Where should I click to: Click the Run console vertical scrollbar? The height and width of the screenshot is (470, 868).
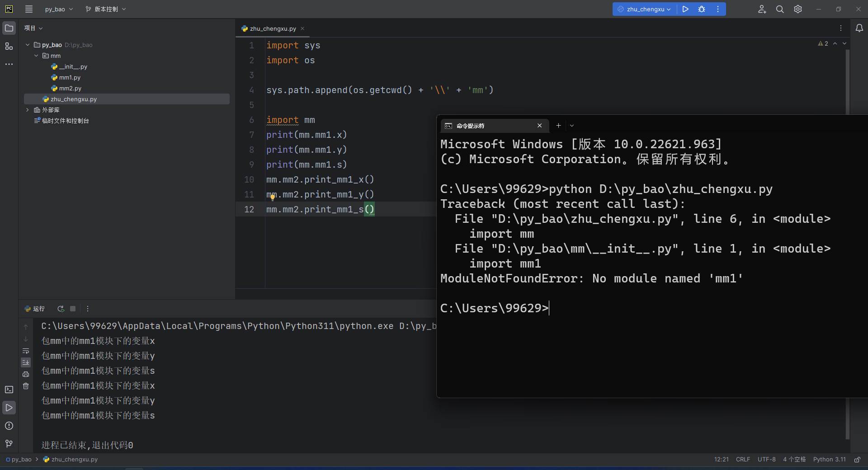pyautogui.click(x=848, y=418)
